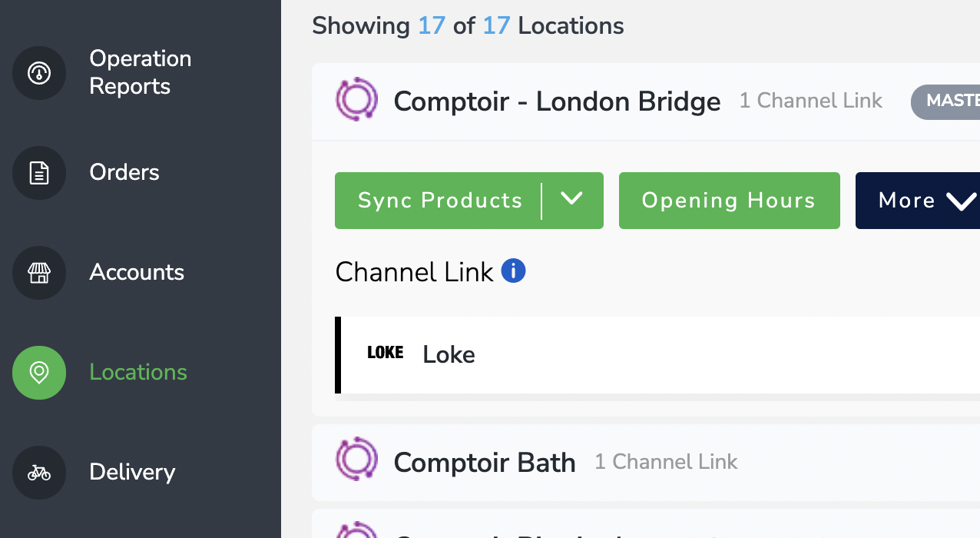
Task: Open the Delivery bicycle icon
Action: [39, 473]
